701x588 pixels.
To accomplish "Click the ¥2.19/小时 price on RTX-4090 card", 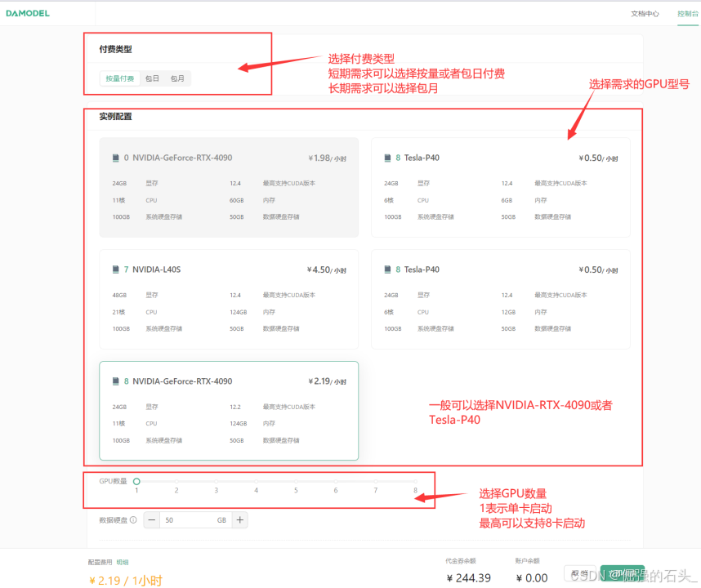I will pyautogui.click(x=328, y=381).
